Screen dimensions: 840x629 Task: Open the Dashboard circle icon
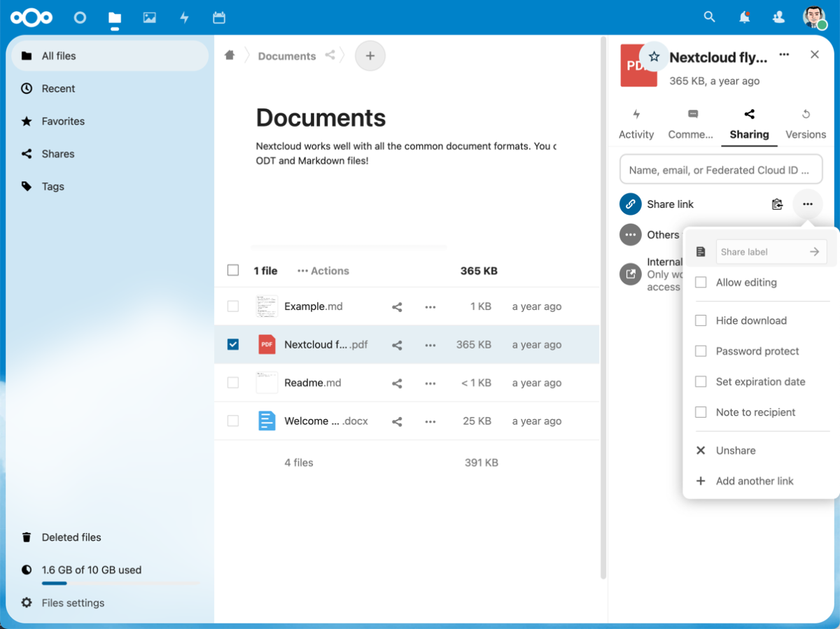click(80, 17)
